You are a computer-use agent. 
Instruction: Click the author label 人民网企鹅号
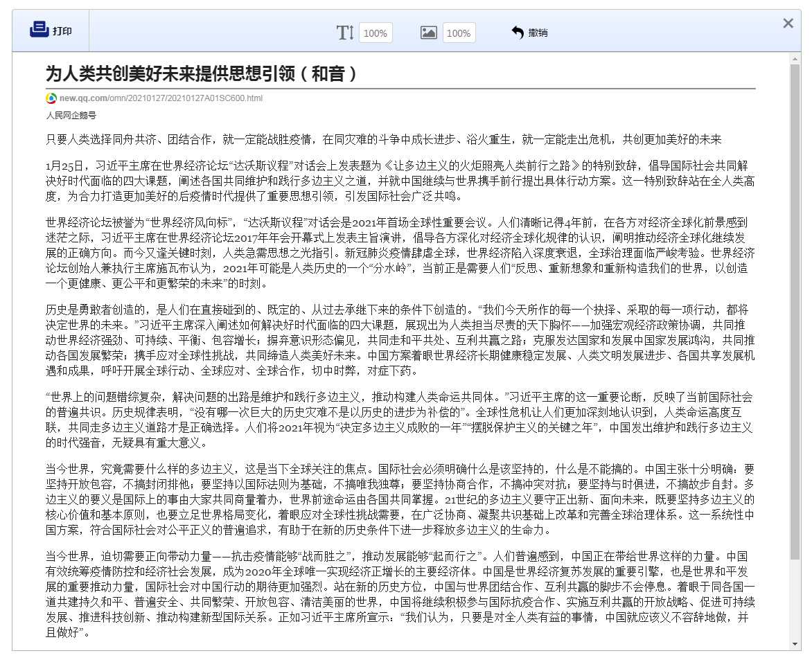click(x=71, y=115)
